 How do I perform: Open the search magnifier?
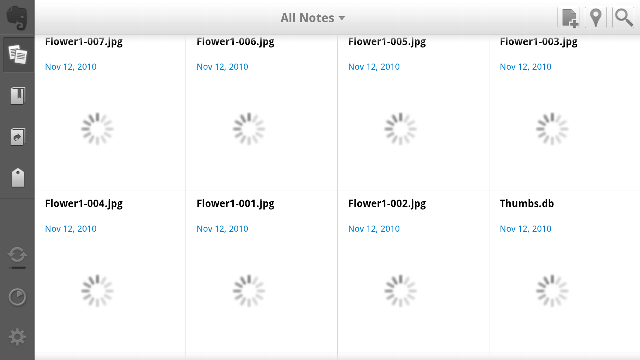click(x=624, y=18)
